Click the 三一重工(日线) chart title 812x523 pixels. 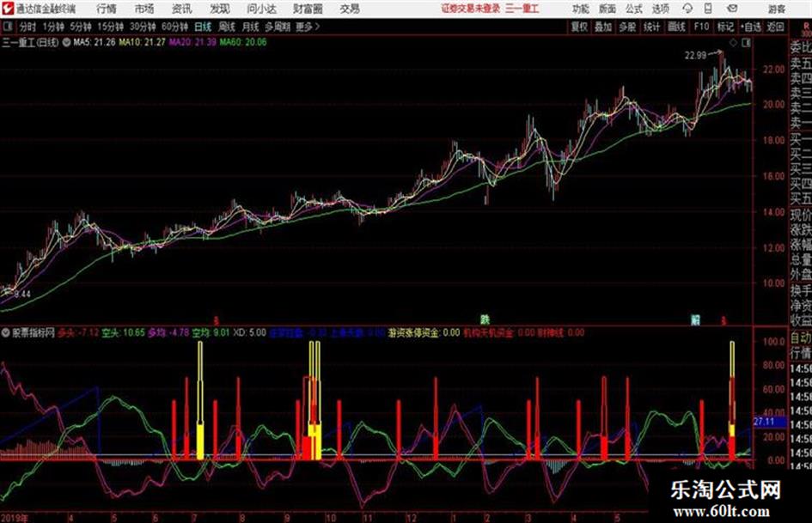[31, 42]
